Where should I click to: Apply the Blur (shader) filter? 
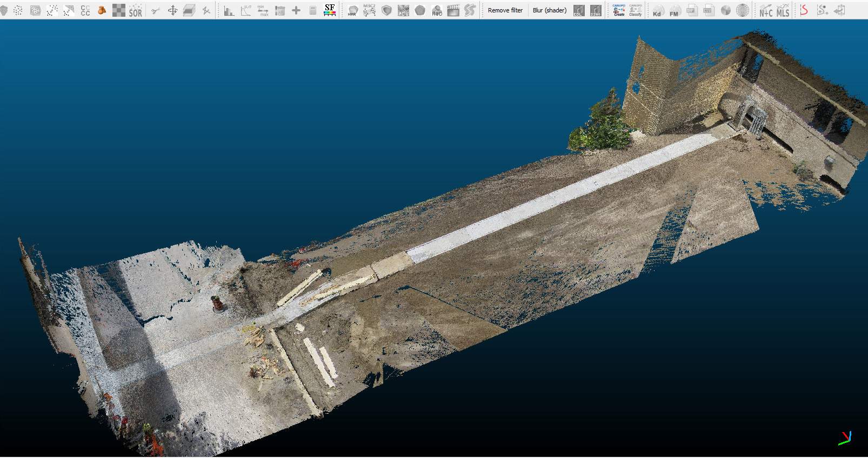tap(549, 10)
